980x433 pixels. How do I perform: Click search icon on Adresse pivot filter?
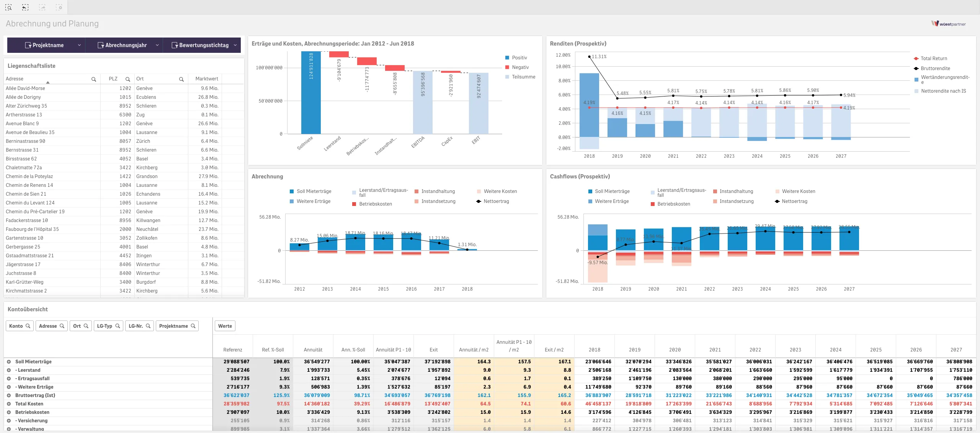62,326
